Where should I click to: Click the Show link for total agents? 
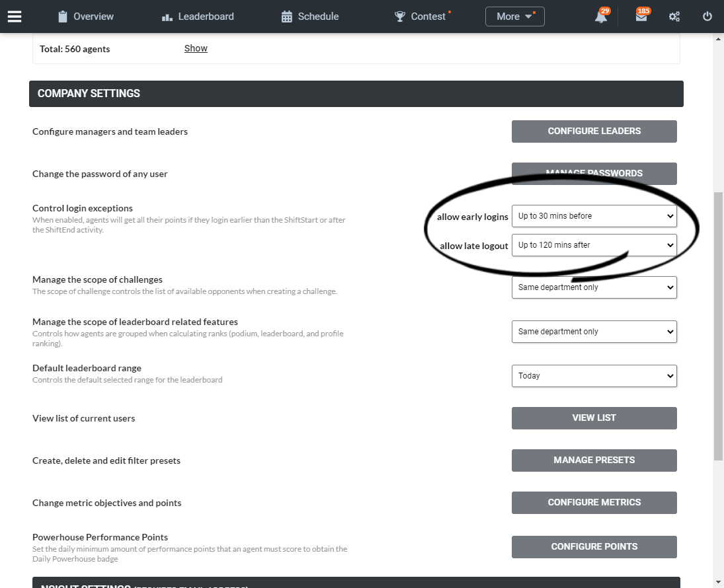pos(196,48)
